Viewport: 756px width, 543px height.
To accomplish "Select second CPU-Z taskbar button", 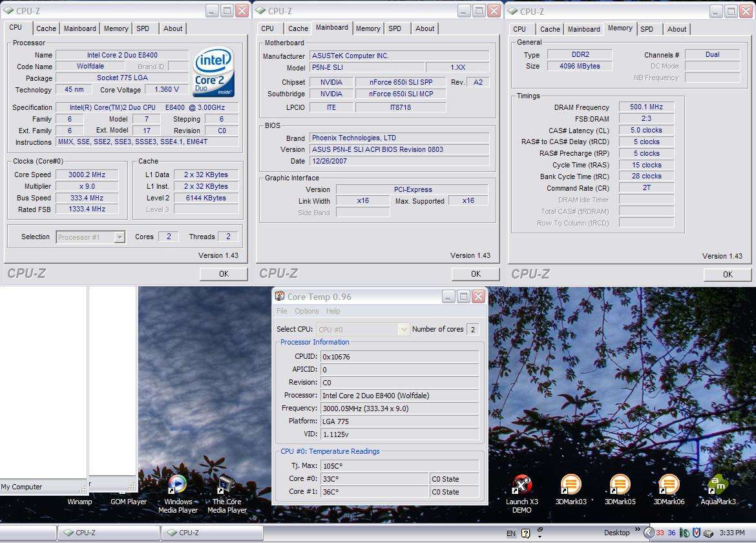I will (212, 533).
